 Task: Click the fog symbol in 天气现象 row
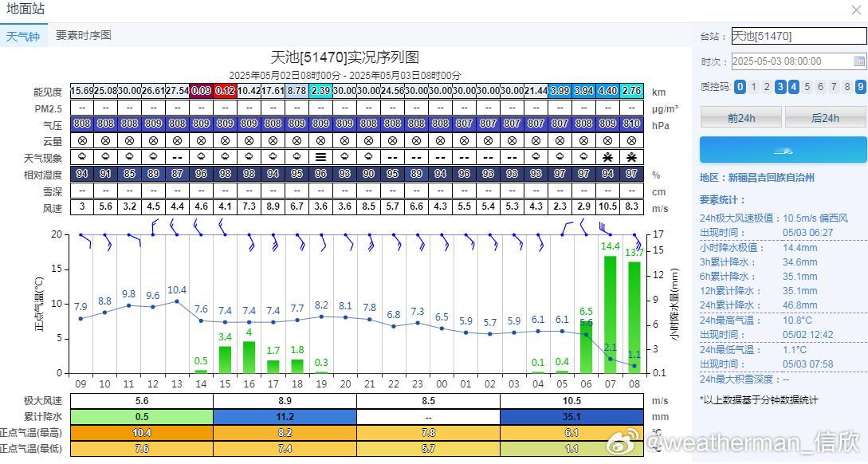[x=320, y=157]
